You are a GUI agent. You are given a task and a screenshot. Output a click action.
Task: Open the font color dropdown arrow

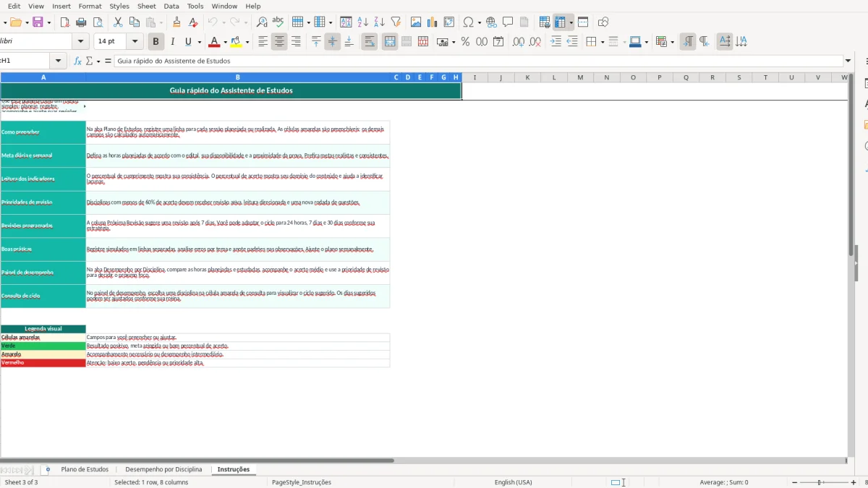(x=225, y=42)
